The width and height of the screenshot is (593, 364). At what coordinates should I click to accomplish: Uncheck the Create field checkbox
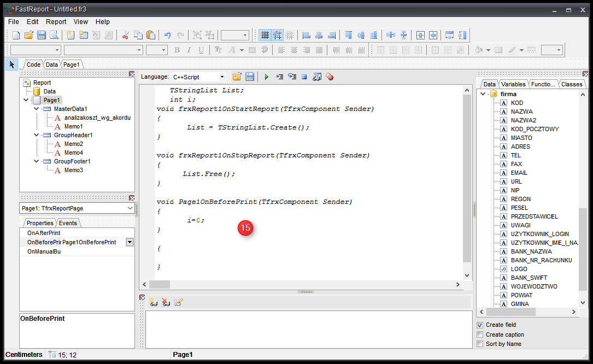point(480,325)
